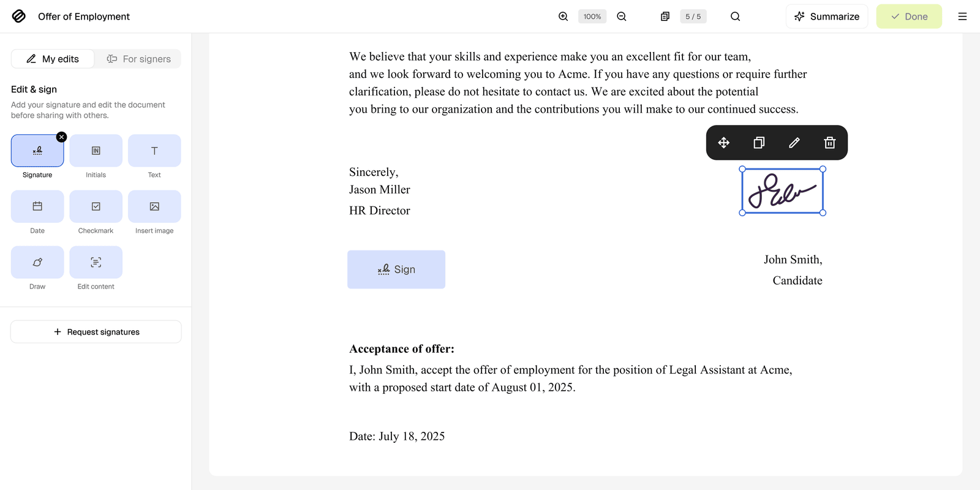The width and height of the screenshot is (980, 490).
Task: Select the Initials tool
Action: pos(96,151)
